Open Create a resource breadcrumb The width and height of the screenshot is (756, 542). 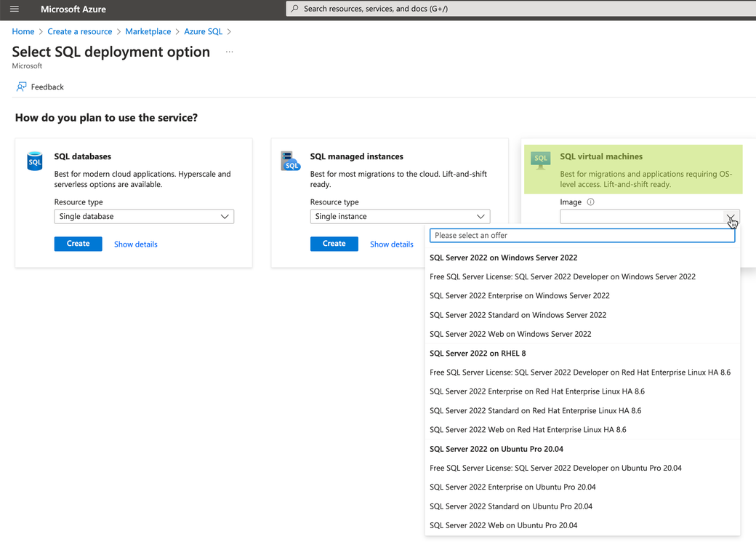(79, 31)
